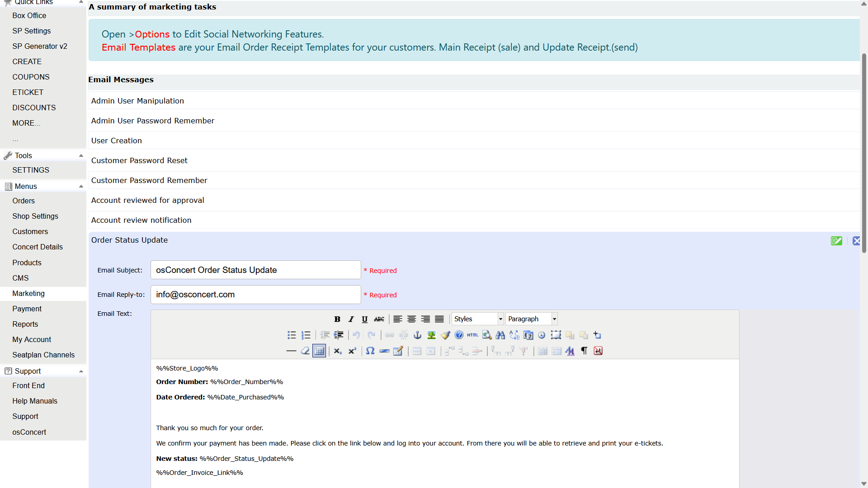Insert an advanced horizontal rule with the blue bar
The width and height of the screenshot is (868, 488).
point(384,351)
